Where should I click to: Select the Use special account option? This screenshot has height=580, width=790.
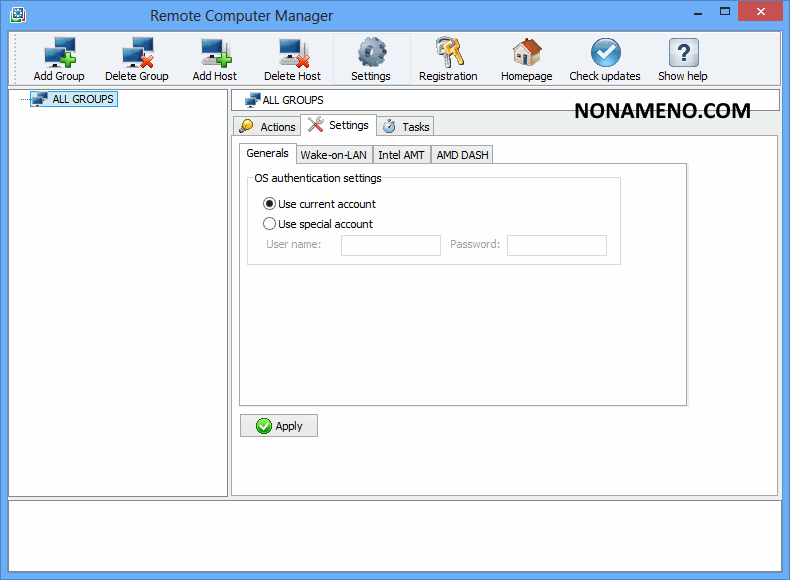coord(270,224)
